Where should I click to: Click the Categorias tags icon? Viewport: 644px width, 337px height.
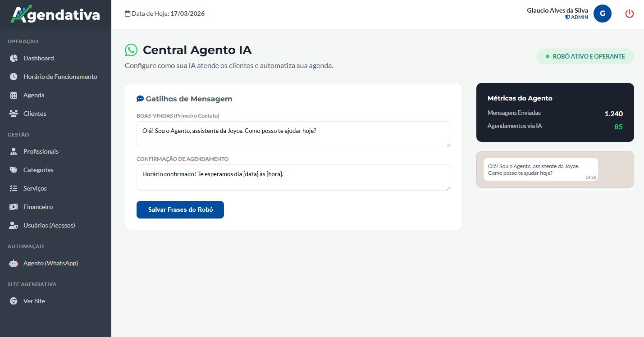pyautogui.click(x=14, y=170)
